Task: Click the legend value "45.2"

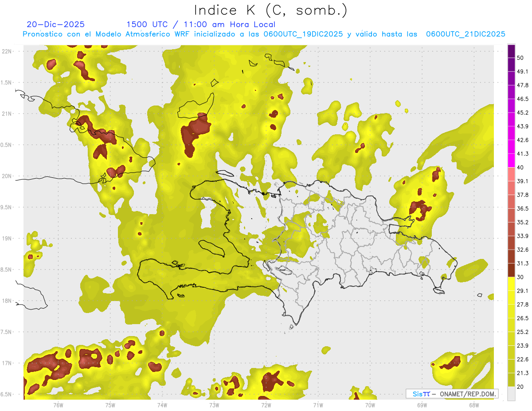Action: 523,113
